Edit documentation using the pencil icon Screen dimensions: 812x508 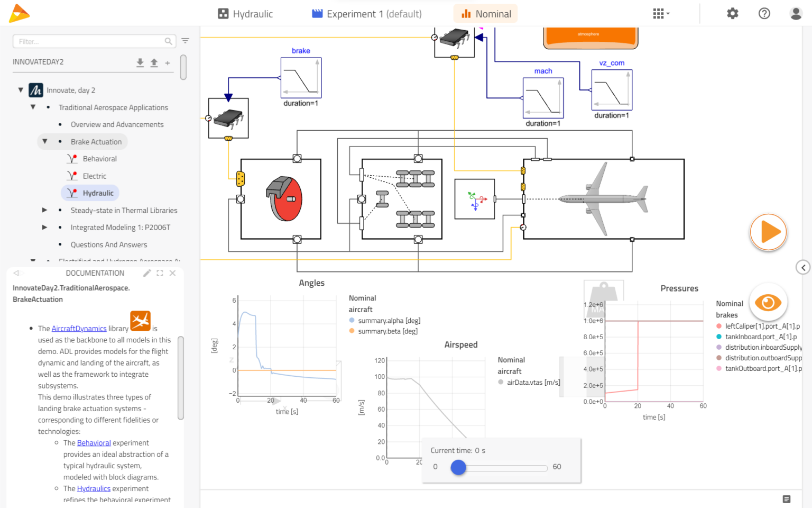[147, 273]
